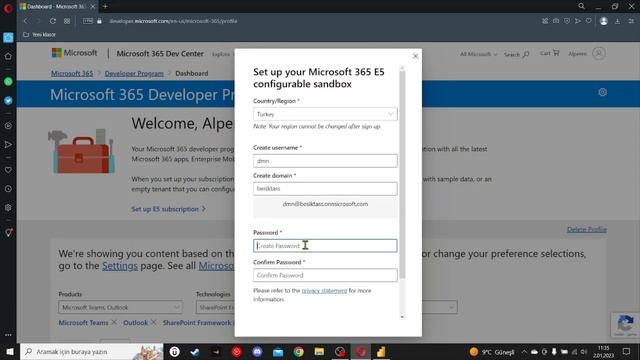This screenshot has height=360, width=640.
Task: Click the Developer Program breadcrumb link
Action: 134,73
